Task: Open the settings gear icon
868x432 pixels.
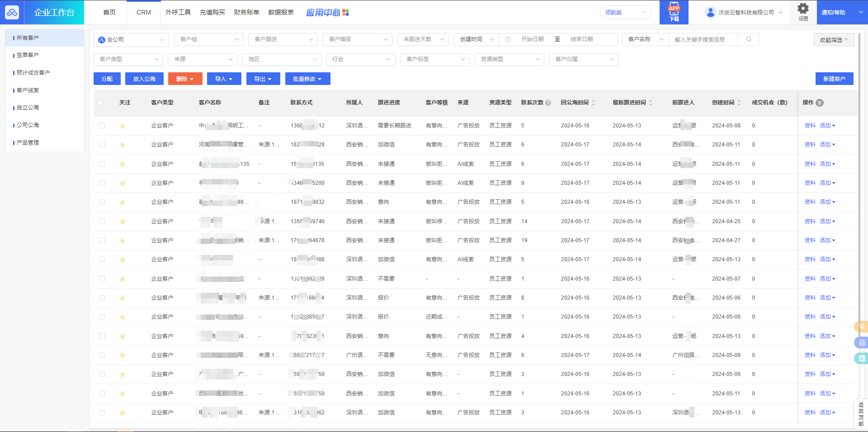Action: 803,9
